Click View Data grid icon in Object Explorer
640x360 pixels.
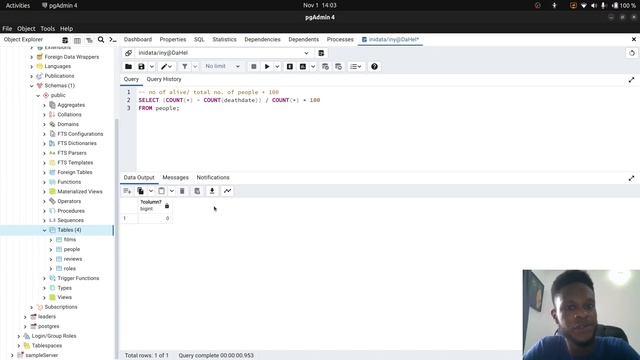point(77,40)
